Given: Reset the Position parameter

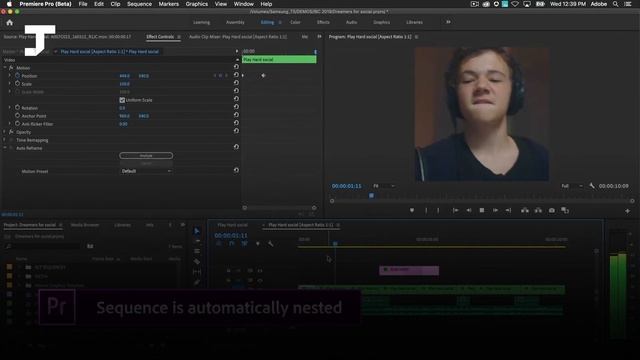Looking at the screenshot, I should coord(236,75).
